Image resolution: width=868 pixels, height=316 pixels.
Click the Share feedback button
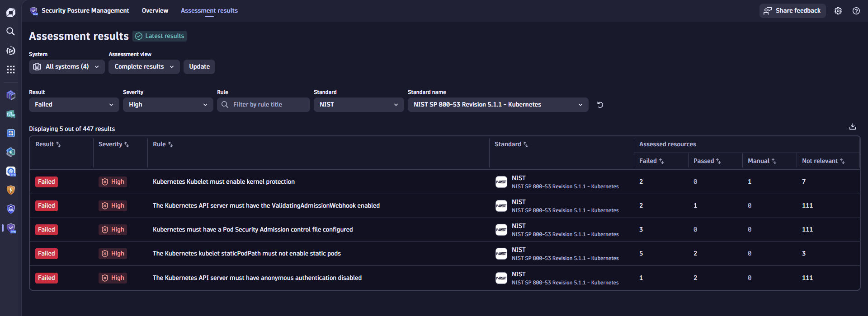click(x=792, y=11)
